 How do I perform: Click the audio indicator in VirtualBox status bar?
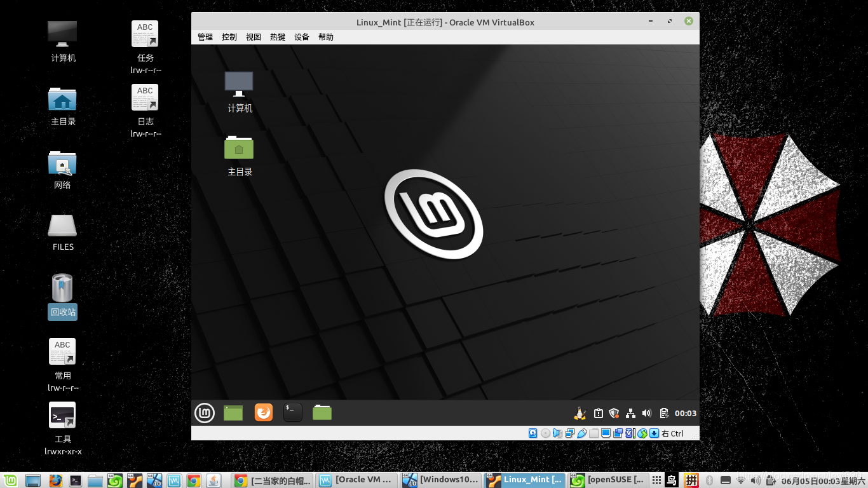(557, 433)
